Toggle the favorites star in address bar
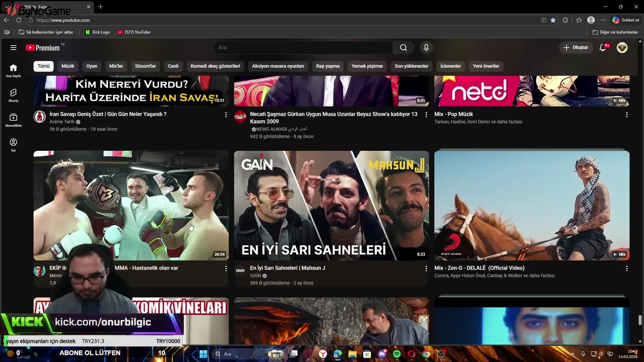The image size is (644, 362). point(553,20)
